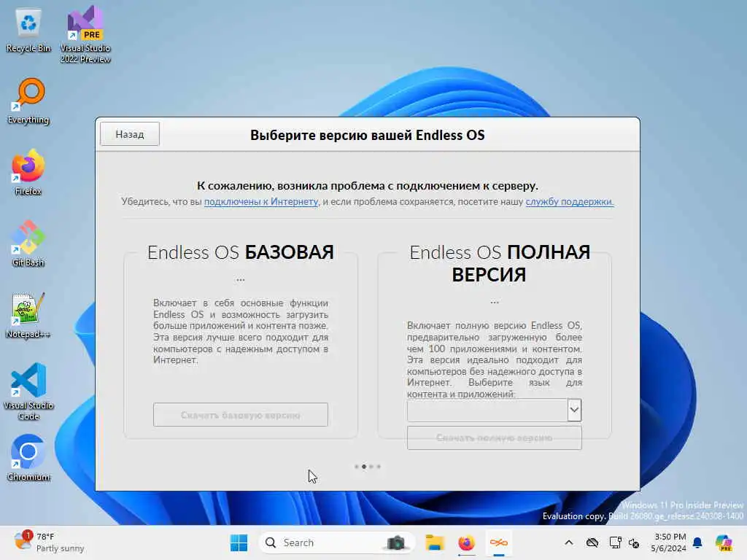Open Everything search desktop icon
Image resolution: width=747 pixels, height=560 pixels.
pyautogui.click(x=28, y=101)
